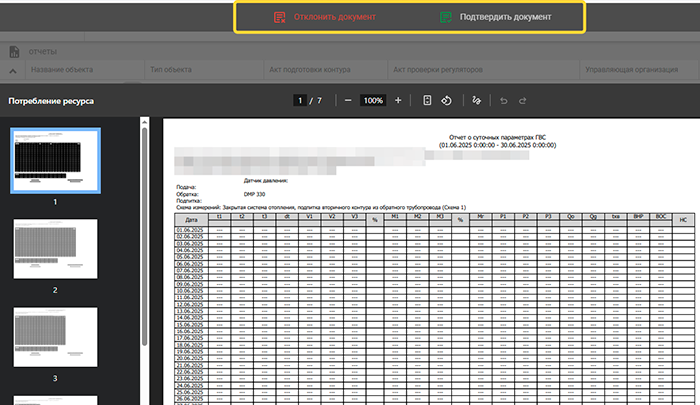
Task: Rotate the document counterclockwise
Action: pyautogui.click(x=447, y=101)
